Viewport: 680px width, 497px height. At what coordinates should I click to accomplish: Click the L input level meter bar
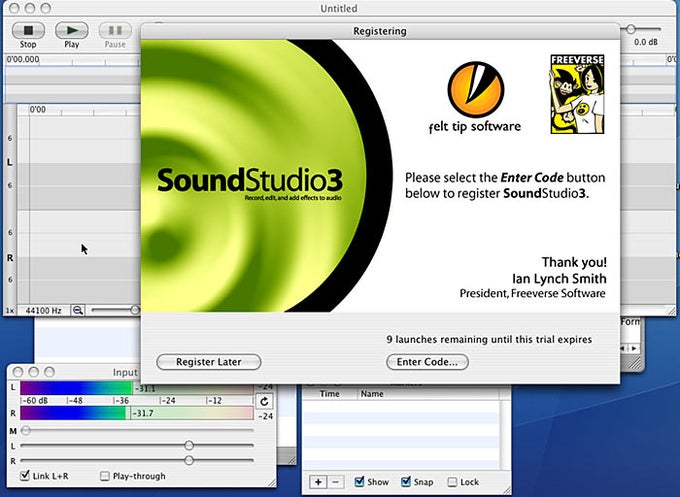[137, 388]
